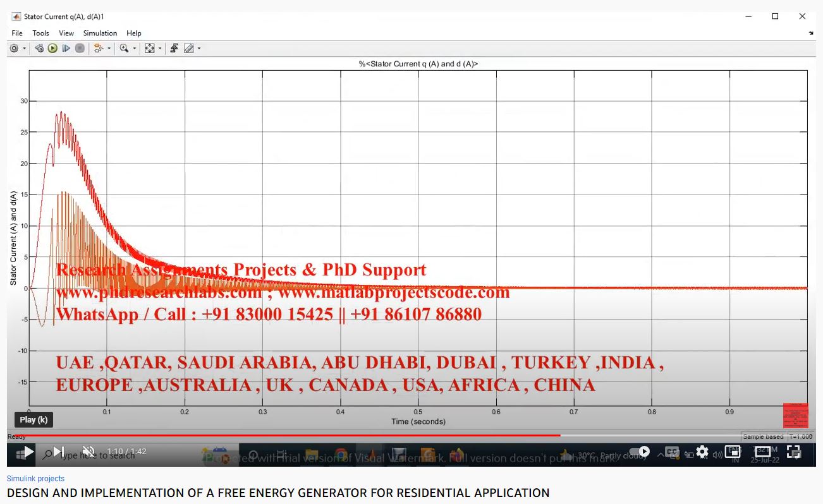Screen dimensions: 823x504
Task: Click the Zoom magnifier tool
Action: 124,49
